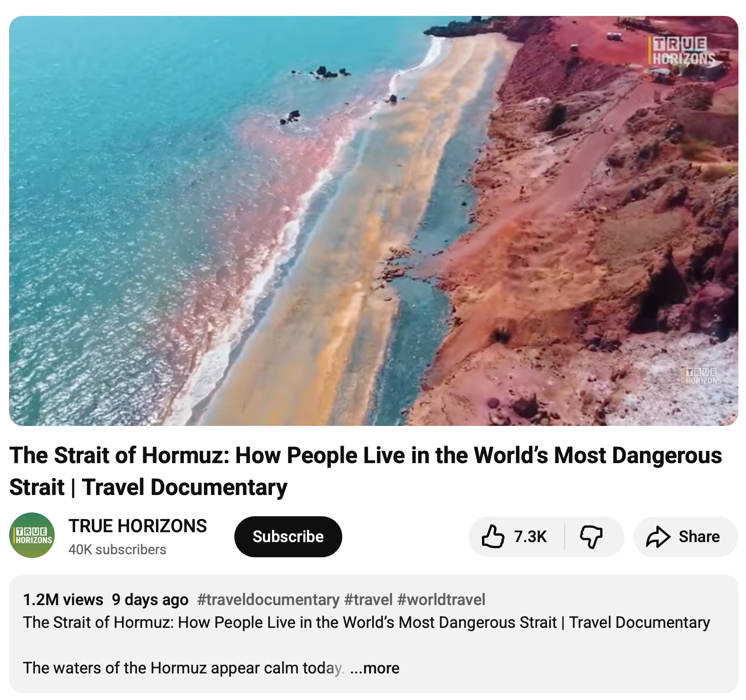Click the Share arrow icon
The height and width of the screenshot is (700, 746).
pos(658,537)
